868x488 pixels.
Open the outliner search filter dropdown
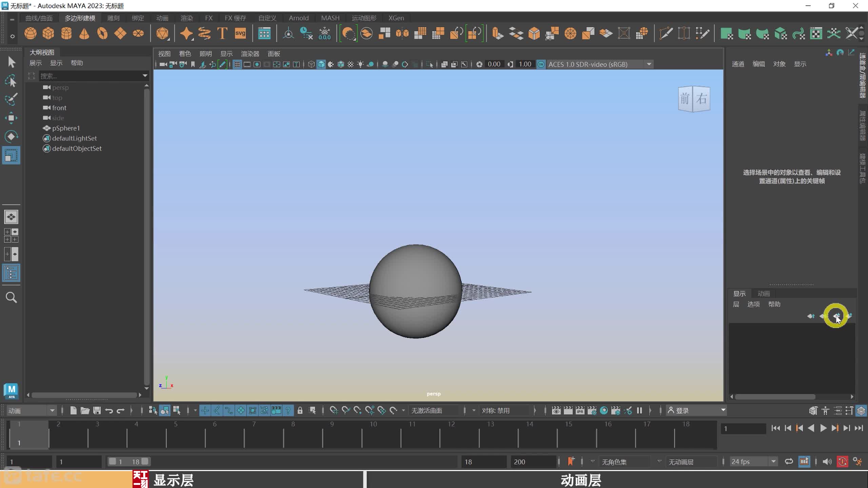click(145, 76)
